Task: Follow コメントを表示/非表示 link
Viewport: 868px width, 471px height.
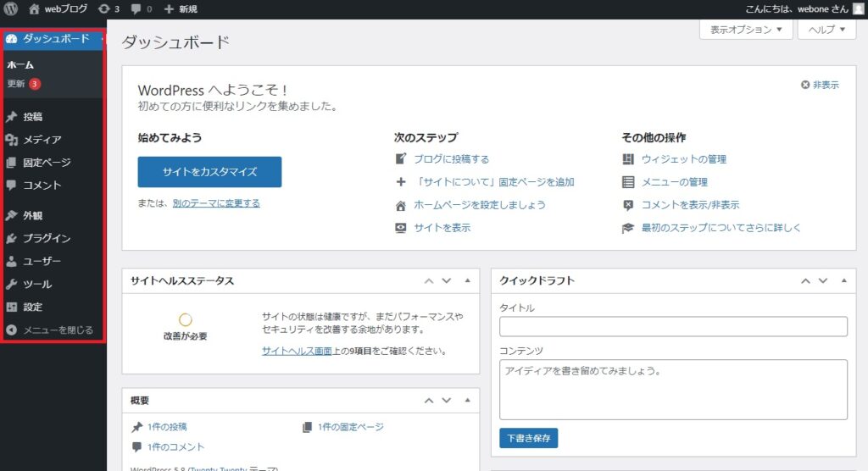Action: [x=690, y=205]
